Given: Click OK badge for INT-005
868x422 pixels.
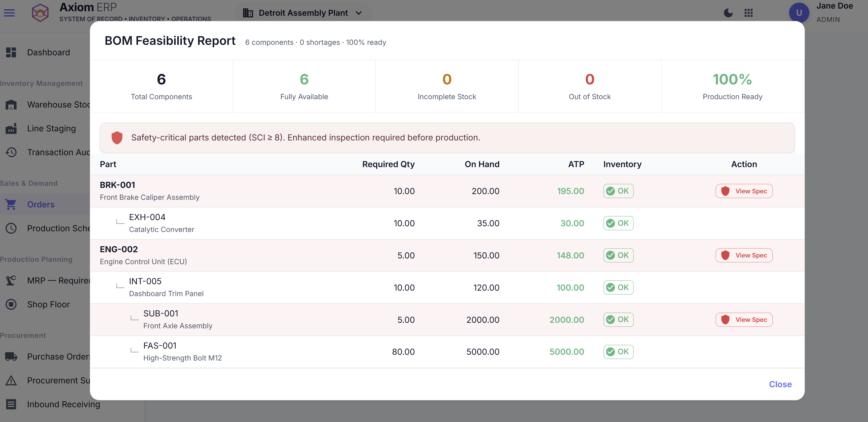Looking at the screenshot, I should (618, 288).
